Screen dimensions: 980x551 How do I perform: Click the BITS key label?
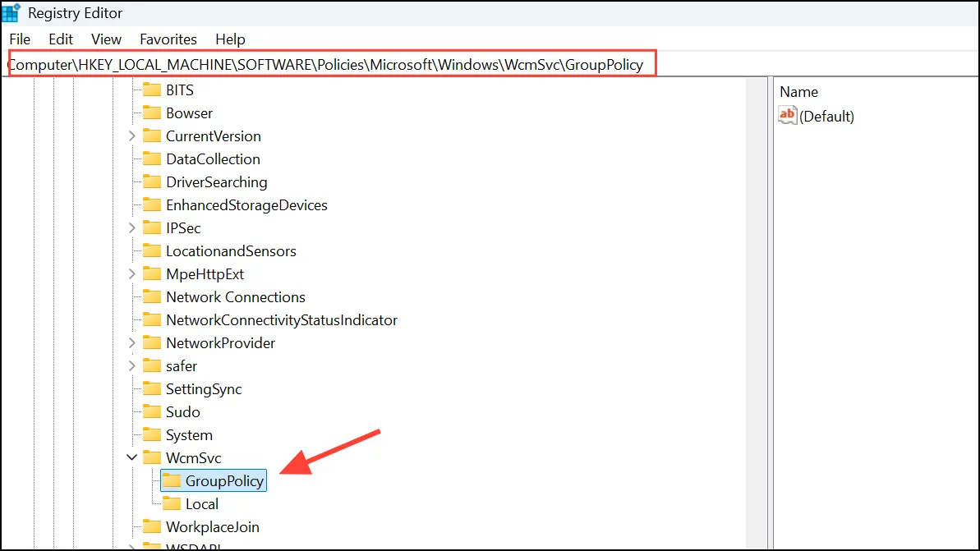[x=180, y=90]
